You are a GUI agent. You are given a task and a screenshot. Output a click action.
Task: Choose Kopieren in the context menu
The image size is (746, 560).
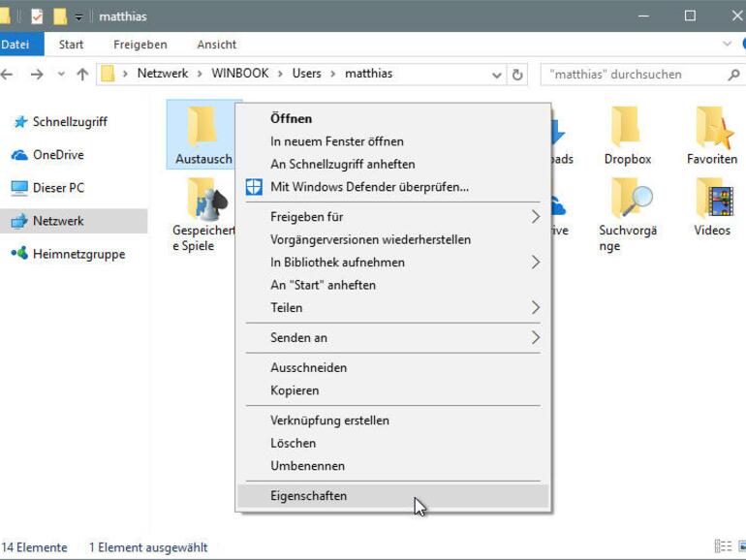pyautogui.click(x=393, y=390)
